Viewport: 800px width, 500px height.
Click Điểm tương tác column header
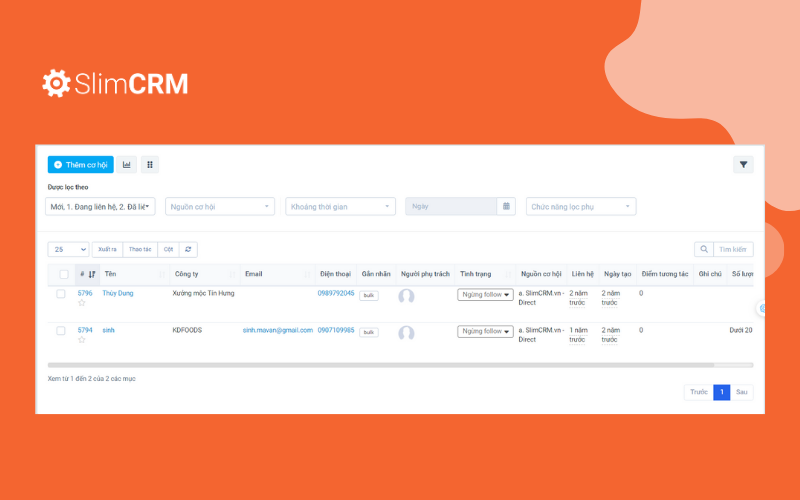(x=665, y=274)
